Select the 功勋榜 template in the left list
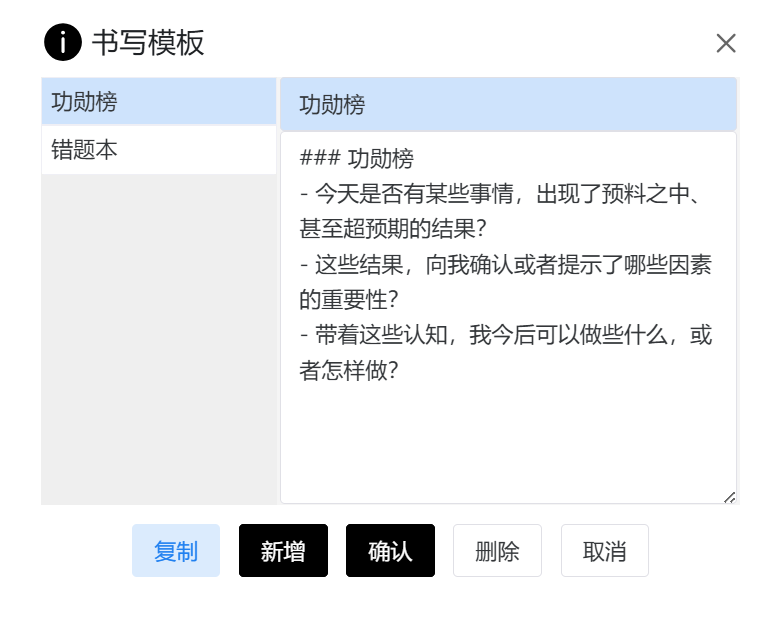Viewport: 775px width, 617px height. point(158,102)
